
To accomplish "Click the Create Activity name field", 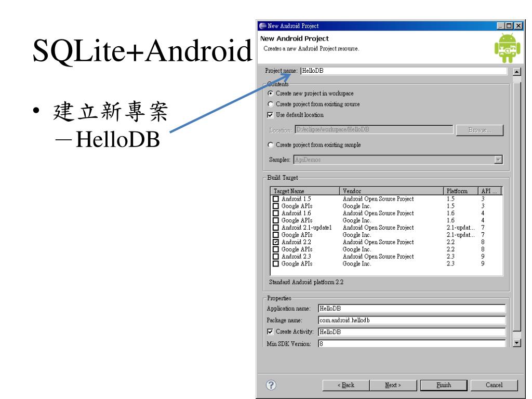I will [x=412, y=332].
